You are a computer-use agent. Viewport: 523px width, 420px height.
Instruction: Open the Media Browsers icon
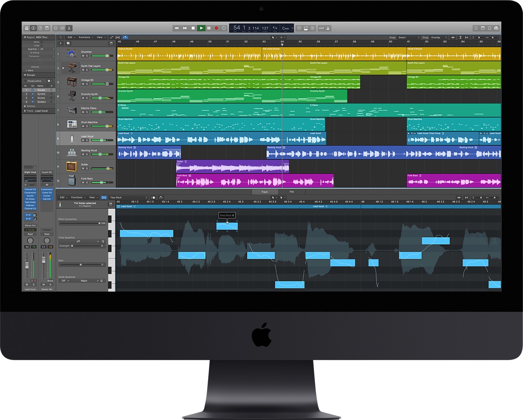tap(496, 28)
